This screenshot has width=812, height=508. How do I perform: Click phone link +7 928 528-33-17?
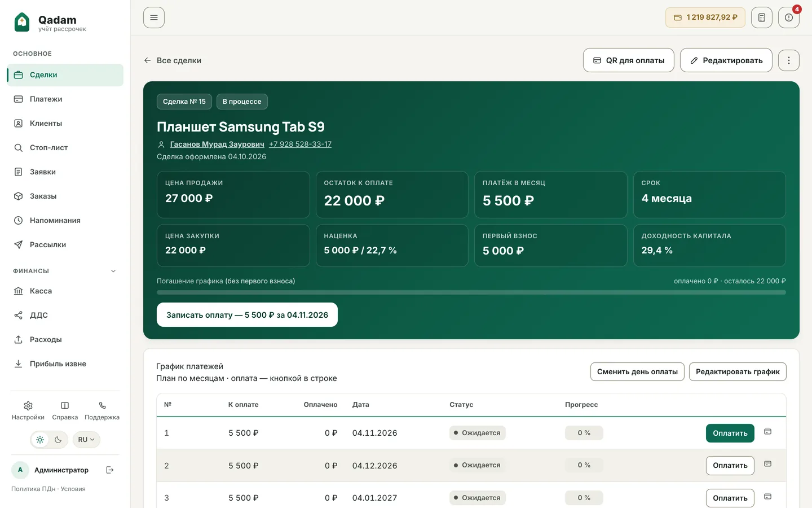300,144
